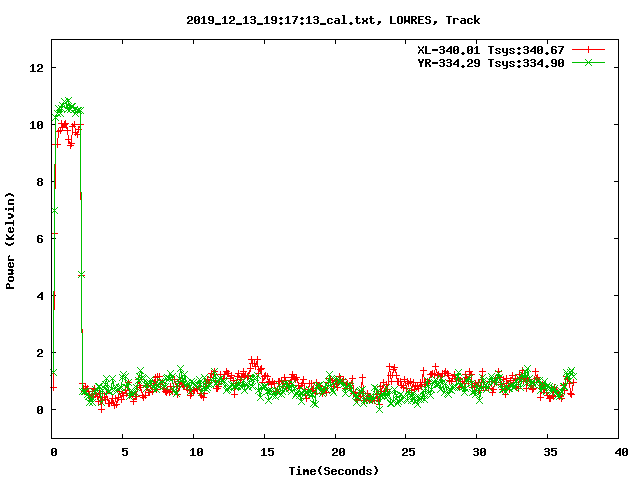Image resolution: width=640 pixels, height=480 pixels.
Task: Click the plot title '2019_12_13_19:17:13_cal.txt, LOWRES, Track'
Action: point(333,20)
